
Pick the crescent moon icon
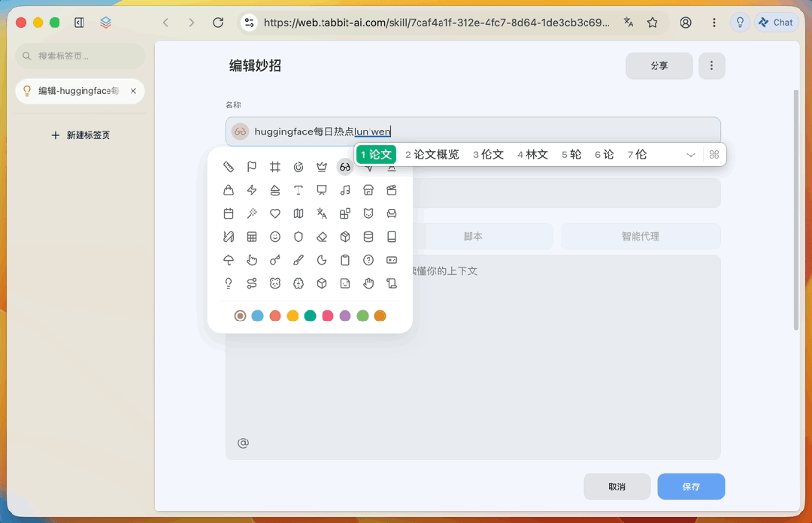click(x=322, y=260)
